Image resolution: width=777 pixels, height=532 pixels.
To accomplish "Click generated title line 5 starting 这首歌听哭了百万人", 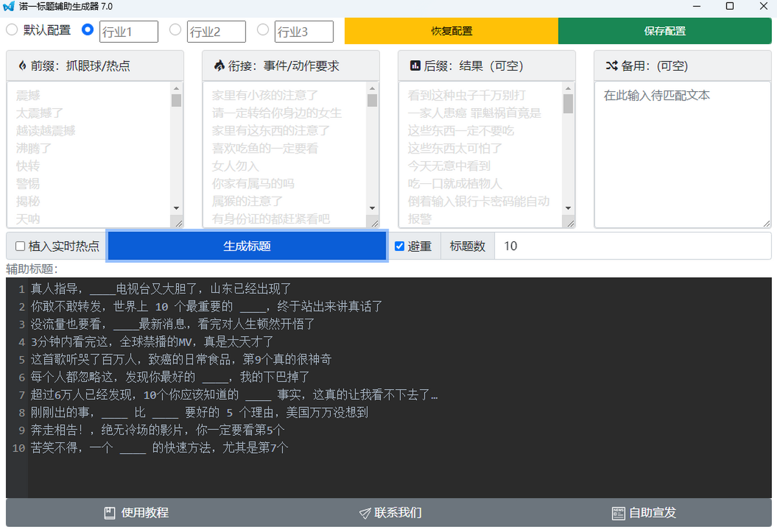I will pos(181,359).
